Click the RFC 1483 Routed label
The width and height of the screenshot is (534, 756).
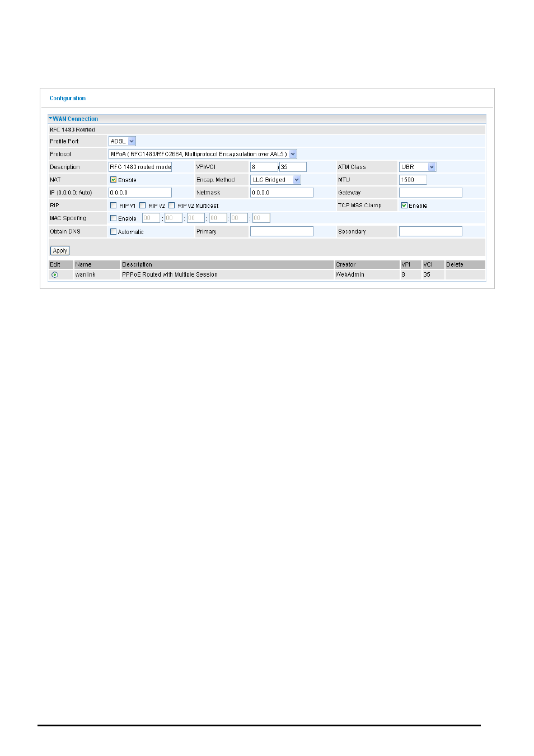72,130
